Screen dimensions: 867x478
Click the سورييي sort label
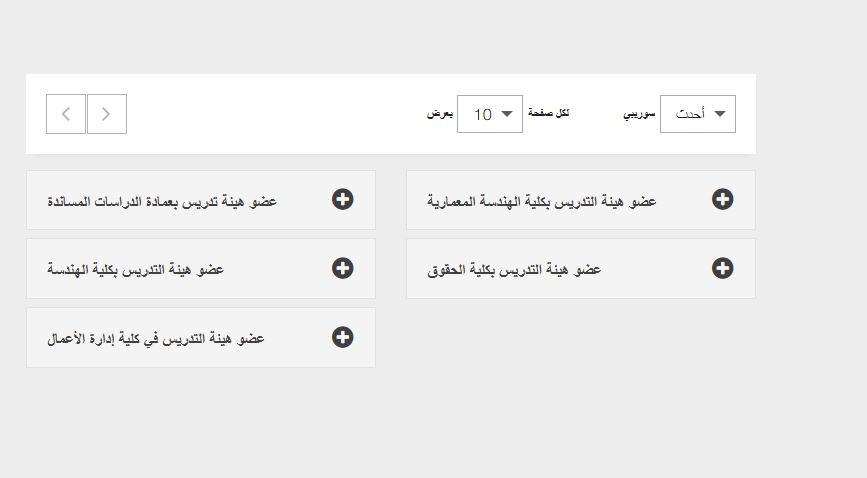point(639,114)
